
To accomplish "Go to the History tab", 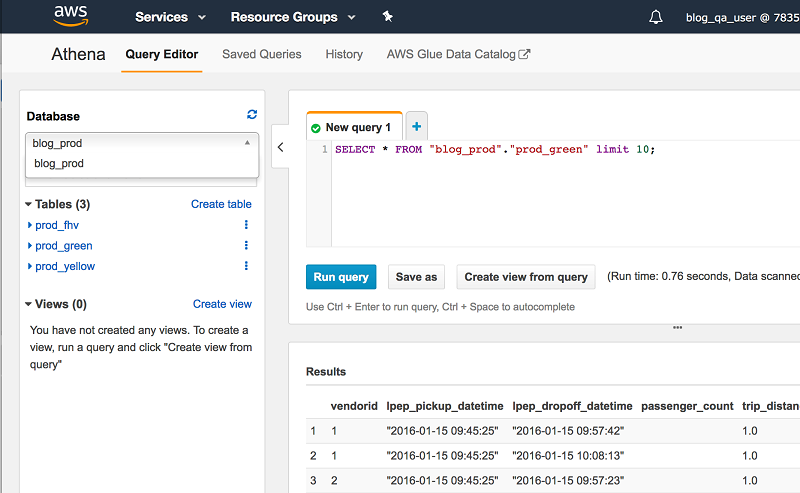I will click(344, 54).
